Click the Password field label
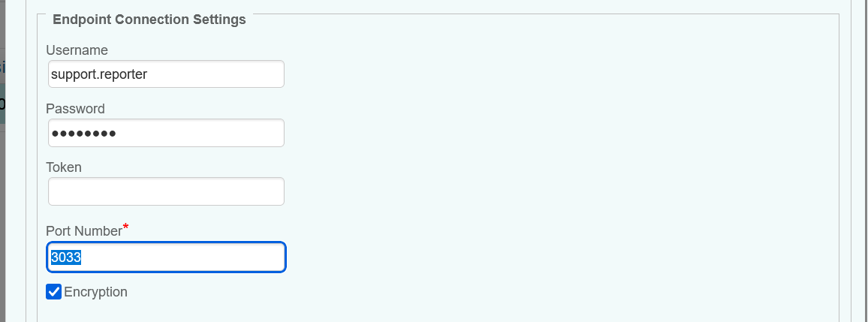 [x=75, y=109]
